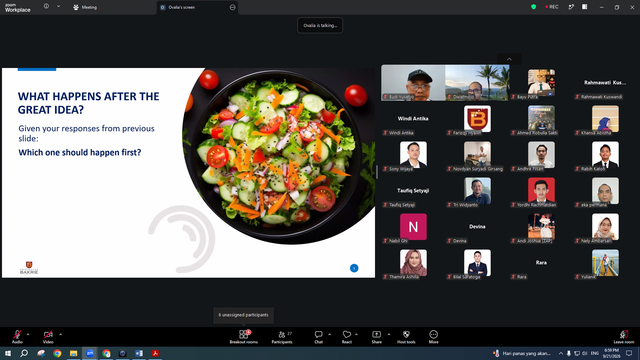Select Rahmawati Kuswandi's name tile
Image resolution: width=640 pixels, height=360 pixels.
click(605, 83)
